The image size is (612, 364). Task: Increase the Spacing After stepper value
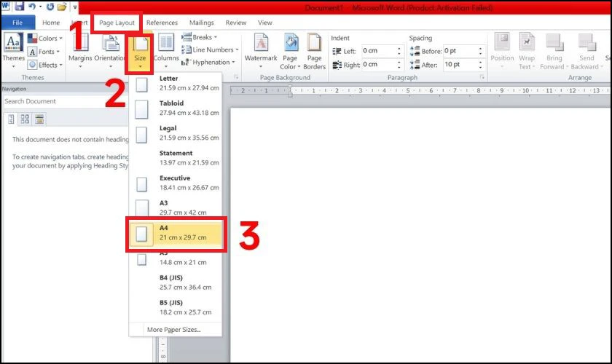[x=480, y=62]
